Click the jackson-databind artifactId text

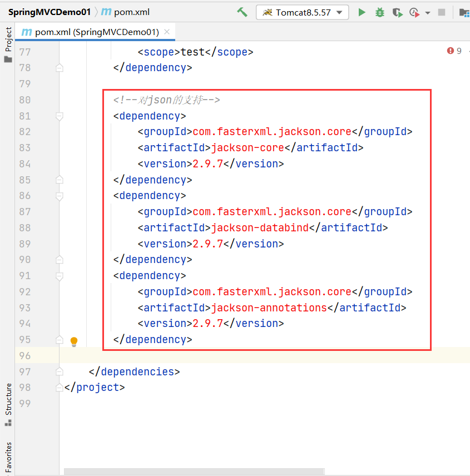[260, 227]
